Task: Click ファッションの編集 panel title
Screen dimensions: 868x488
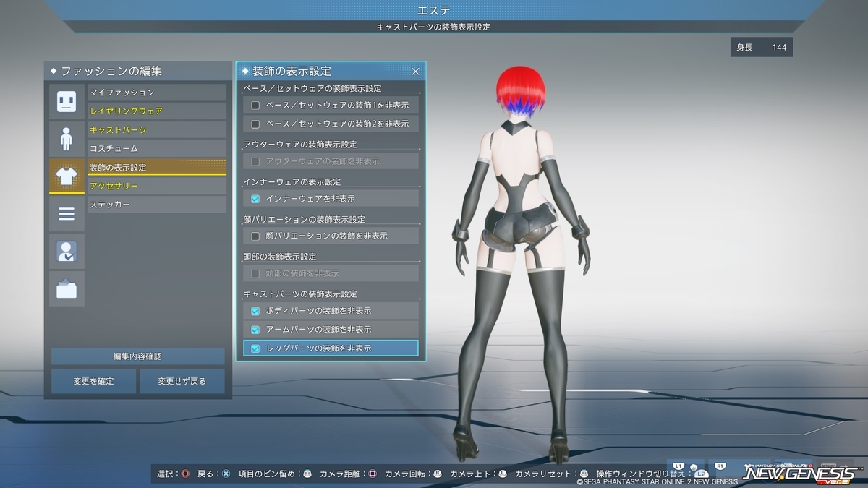Action: point(111,71)
